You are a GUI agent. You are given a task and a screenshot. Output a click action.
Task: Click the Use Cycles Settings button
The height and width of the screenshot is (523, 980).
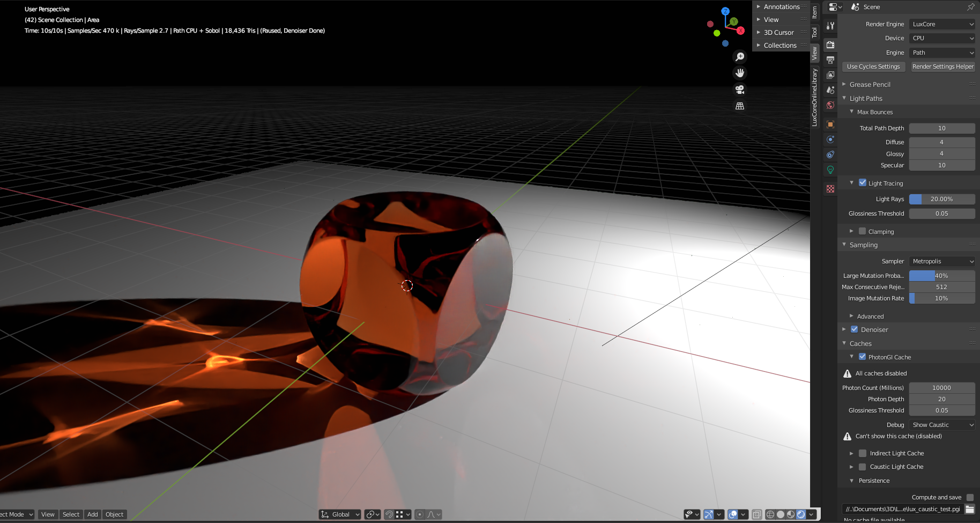pos(873,67)
